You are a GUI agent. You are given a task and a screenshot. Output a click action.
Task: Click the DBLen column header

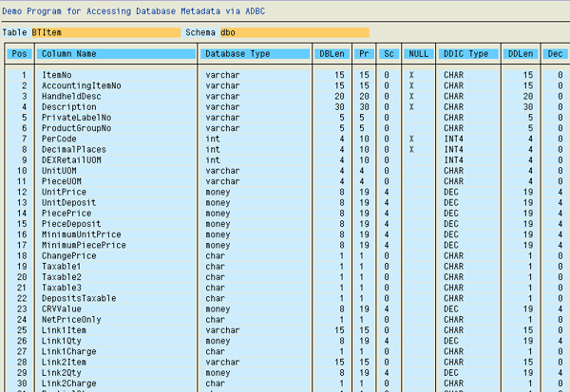click(x=332, y=54)
